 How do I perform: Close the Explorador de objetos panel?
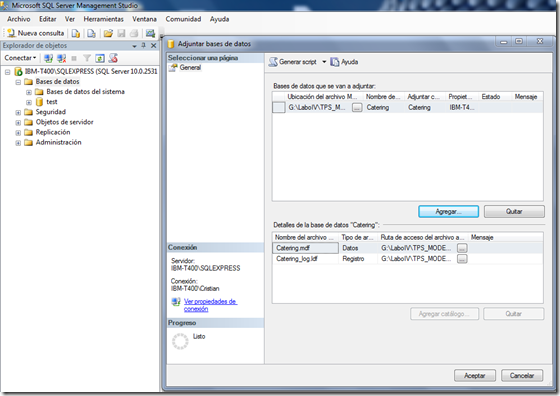click(154, 45)
